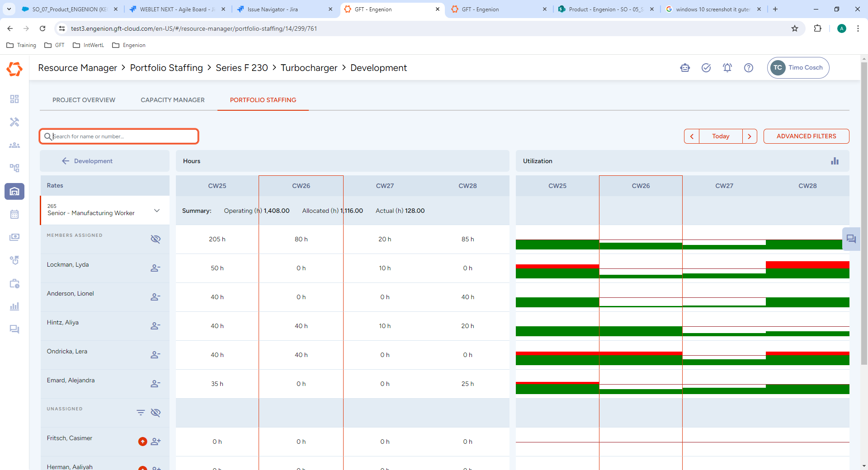Remove Lockman, Lyda from assigned members
868x470 pixels.
(155, 268)
